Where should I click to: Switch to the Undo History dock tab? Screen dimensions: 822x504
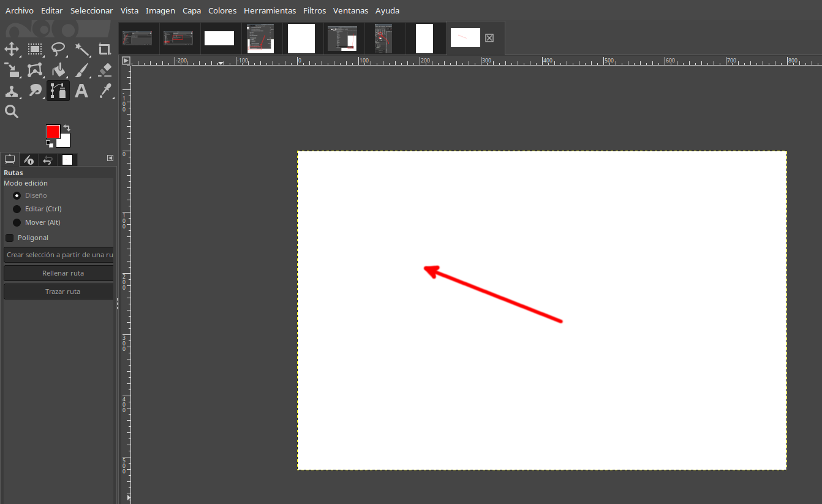[x=48, y=160]
